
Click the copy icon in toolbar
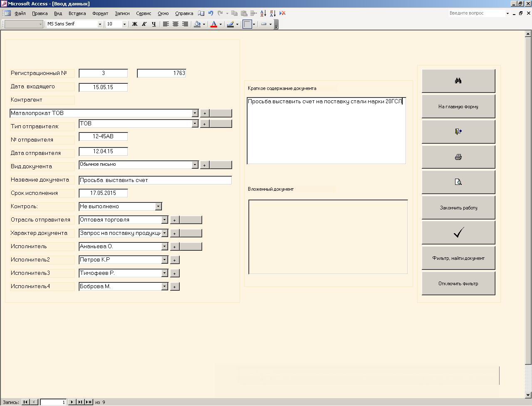point(234,13)
